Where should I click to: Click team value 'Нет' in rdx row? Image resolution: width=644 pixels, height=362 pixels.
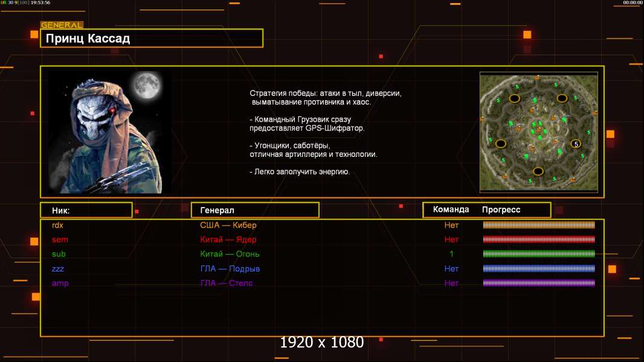tap(451, 225)
